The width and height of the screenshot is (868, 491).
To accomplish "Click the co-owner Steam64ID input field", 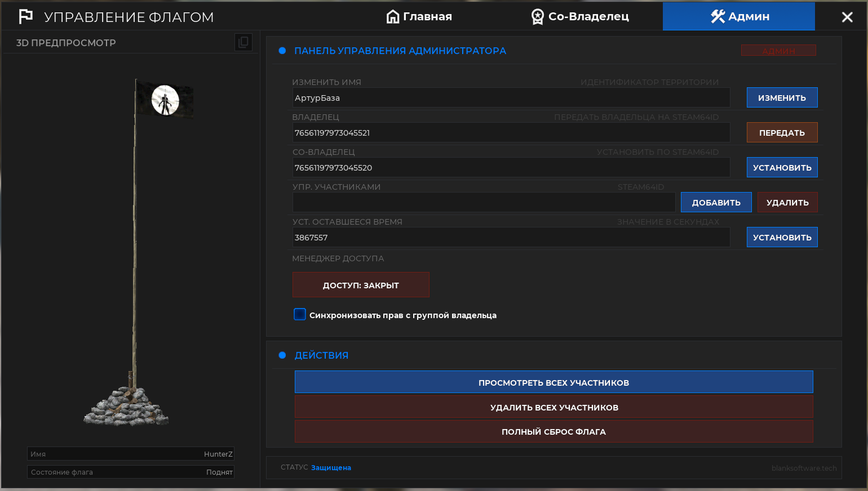I will pos(511,167).
